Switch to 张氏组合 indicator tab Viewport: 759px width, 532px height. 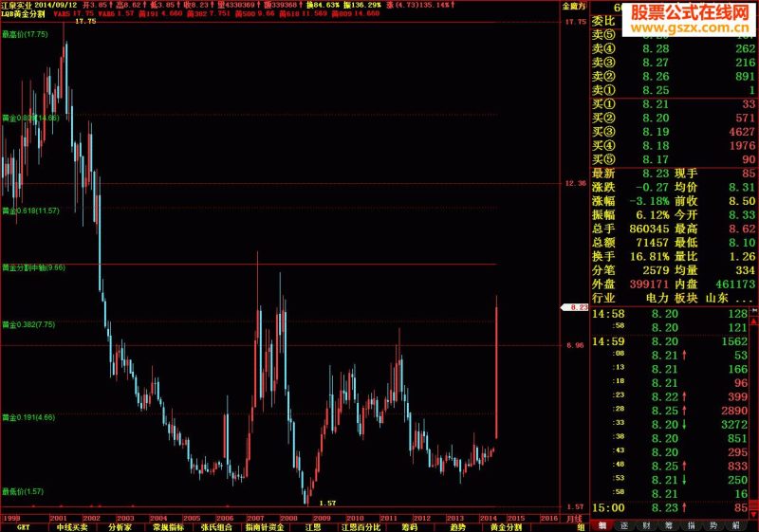pos(216,527)
